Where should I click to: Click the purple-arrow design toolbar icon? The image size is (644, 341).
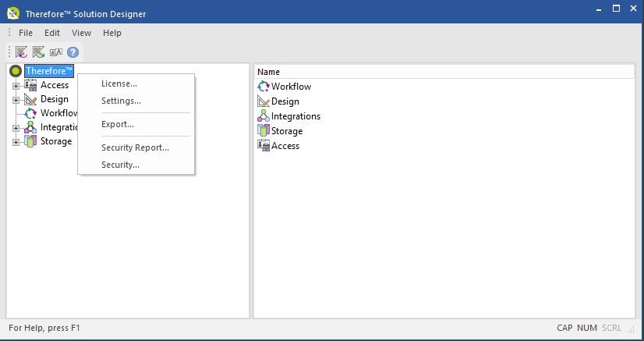point(21,52)
